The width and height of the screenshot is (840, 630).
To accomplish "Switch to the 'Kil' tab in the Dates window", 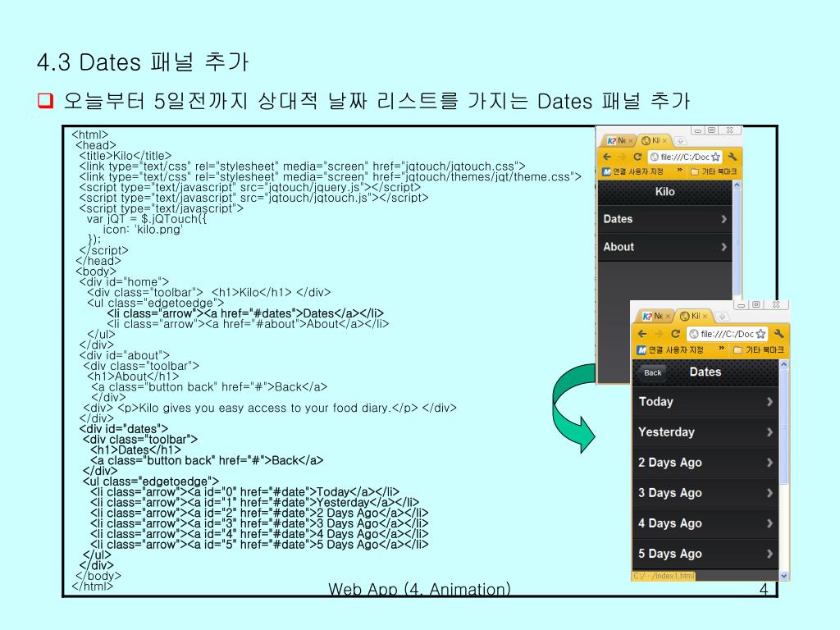I will tap(693, 316).
